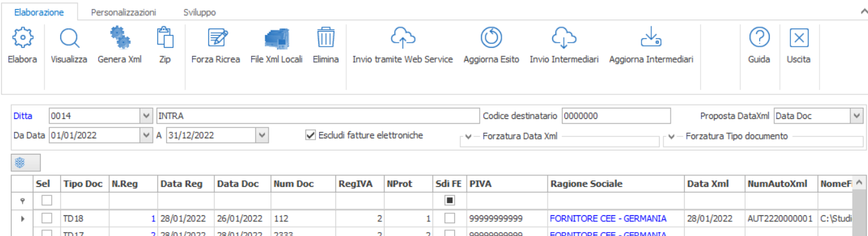Screen dimensions: 868x236
Task: Click Data Reg cell 28/01/2022 in TD18 row
Action: point(186,219)
